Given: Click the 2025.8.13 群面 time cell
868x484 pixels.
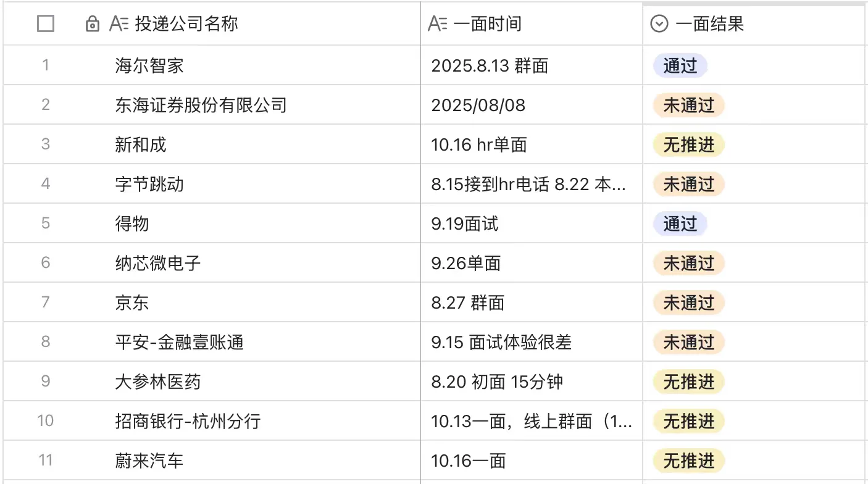Looking at the screenshot, I should coord(490,65).
